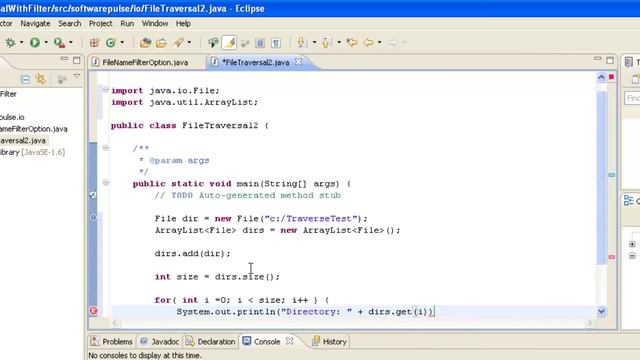The height and width of the screenshot is (360, 640).
Task: Open the Search menu
Action: click(69, 24)
